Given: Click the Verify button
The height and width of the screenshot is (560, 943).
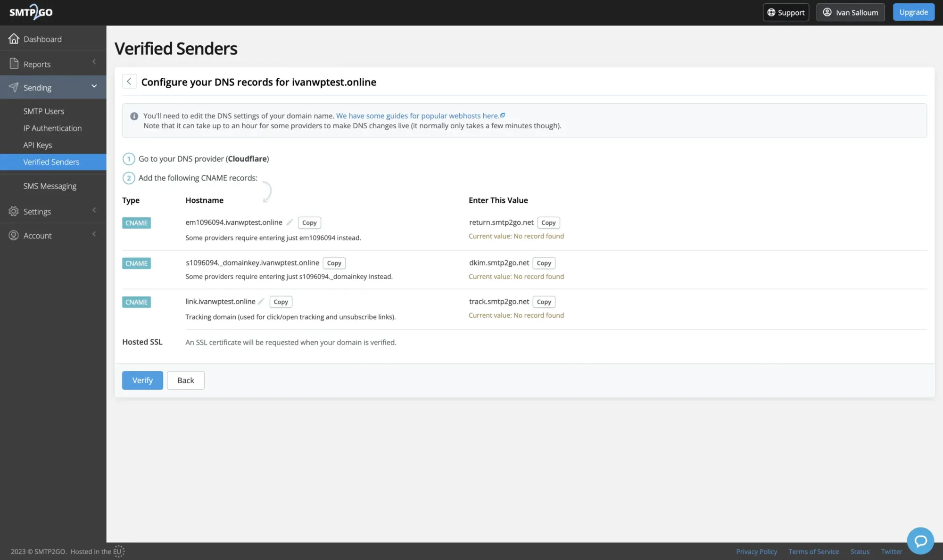Looking at the screenshot, I should [x=142, y=380].
